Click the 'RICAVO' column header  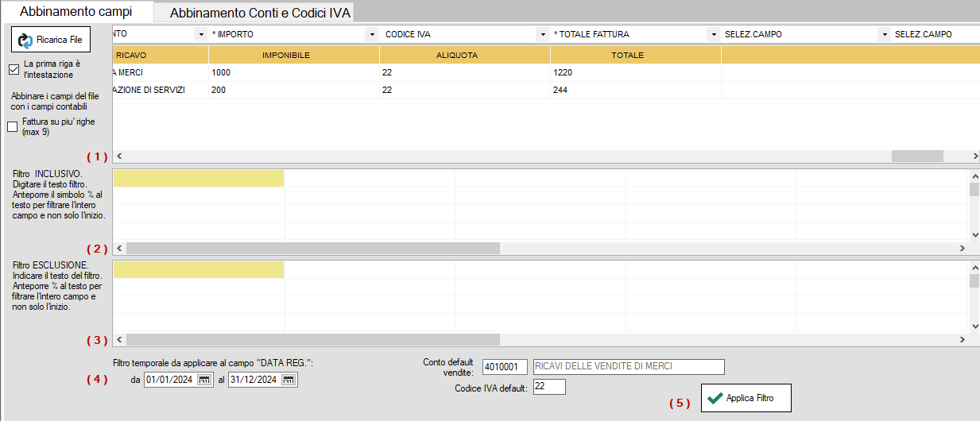pyautogui.click(x=161, y=55)
